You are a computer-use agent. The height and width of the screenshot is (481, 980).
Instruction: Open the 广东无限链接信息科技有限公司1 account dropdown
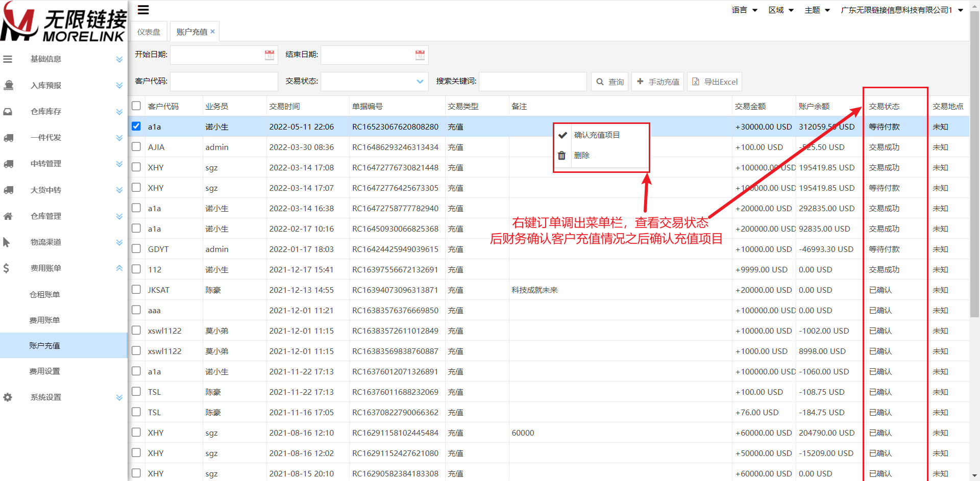click(x=902, y=10)
